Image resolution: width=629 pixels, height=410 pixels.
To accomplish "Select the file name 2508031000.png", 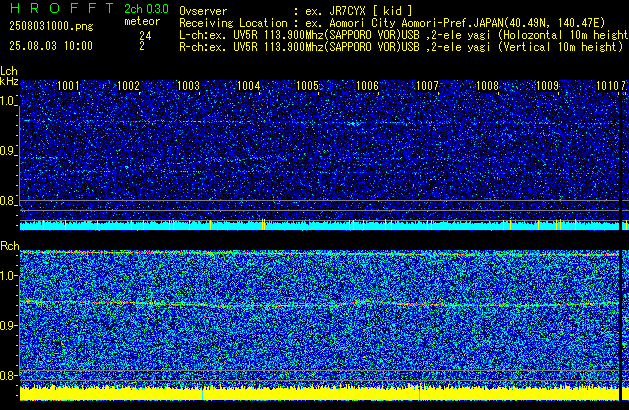I will 51,26.
